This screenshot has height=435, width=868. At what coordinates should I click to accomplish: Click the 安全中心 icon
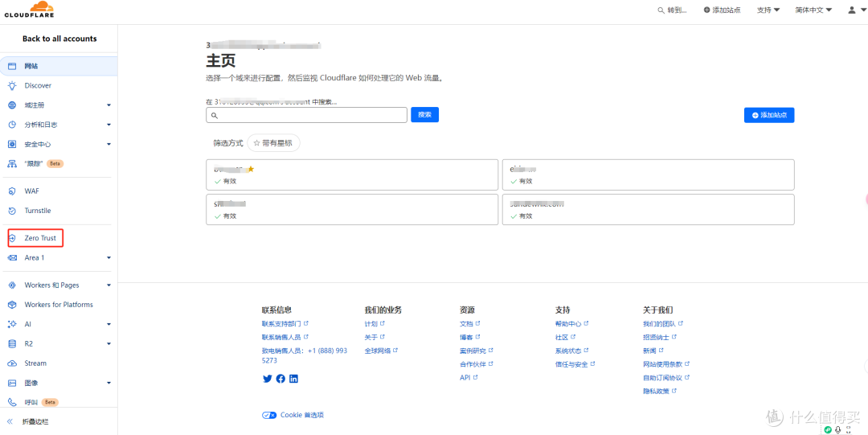pyautogui.click(x=11, y=144)
